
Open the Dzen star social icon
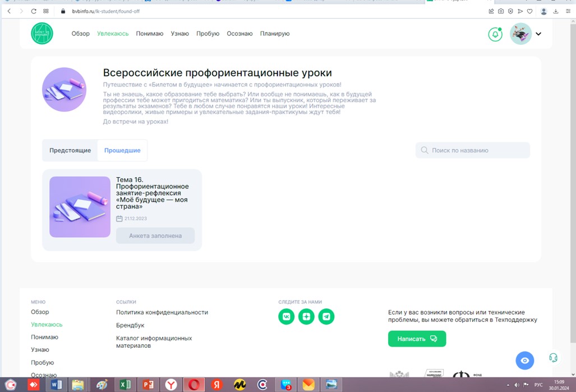[306, 317]
